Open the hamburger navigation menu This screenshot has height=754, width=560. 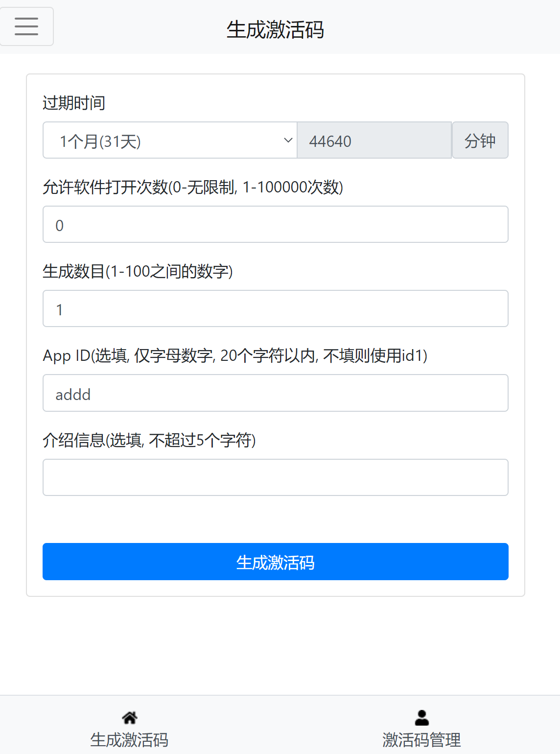(x=26, y=26)
